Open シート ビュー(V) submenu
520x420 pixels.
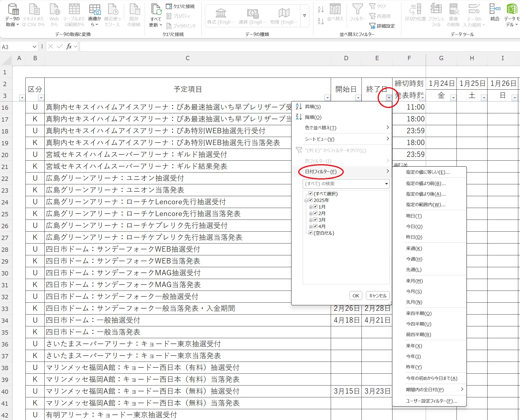(x=342, y=139)
